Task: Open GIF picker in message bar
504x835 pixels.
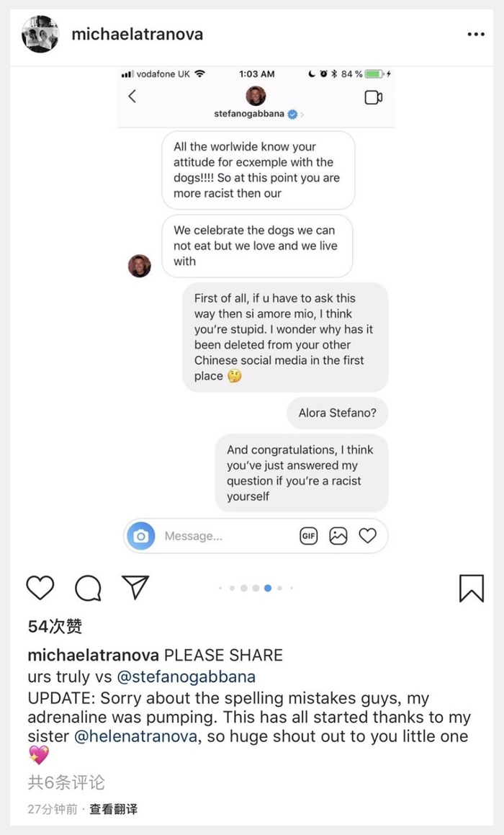Action: point(309,536)
